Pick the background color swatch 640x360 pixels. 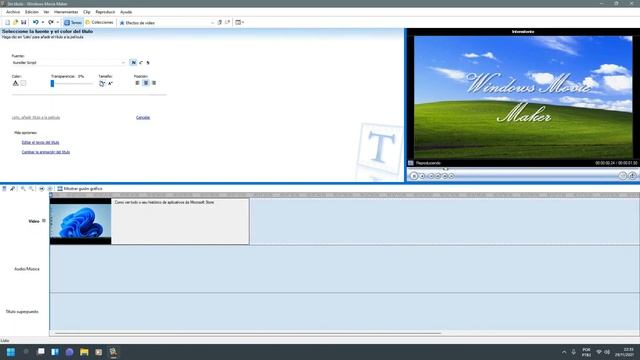[23, 83]
